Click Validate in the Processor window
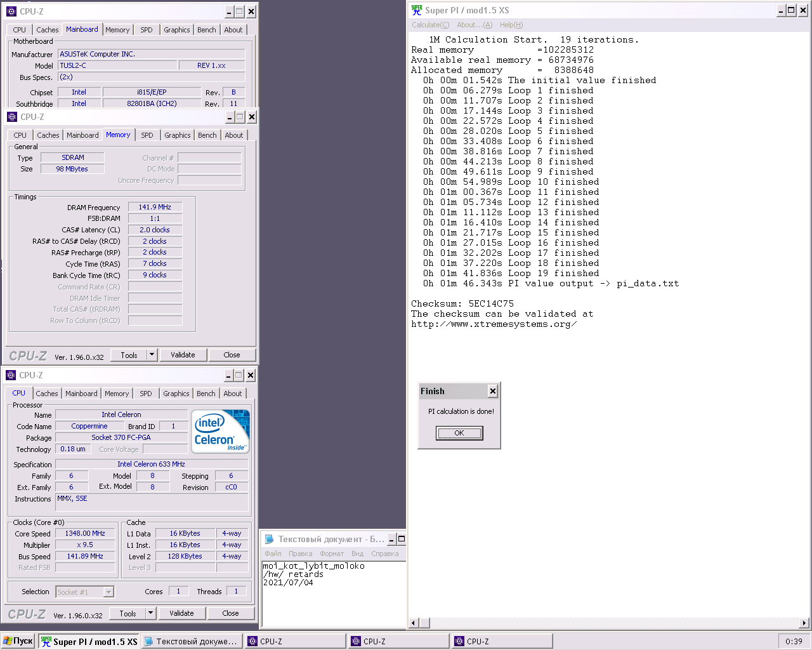 pos(181,613)
